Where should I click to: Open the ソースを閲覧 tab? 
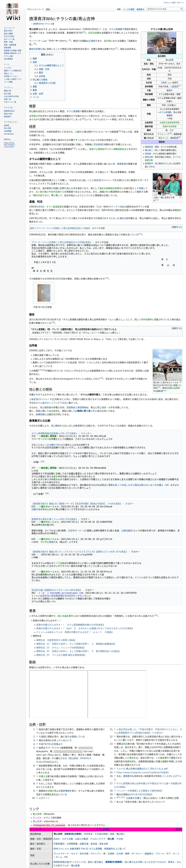129,9
